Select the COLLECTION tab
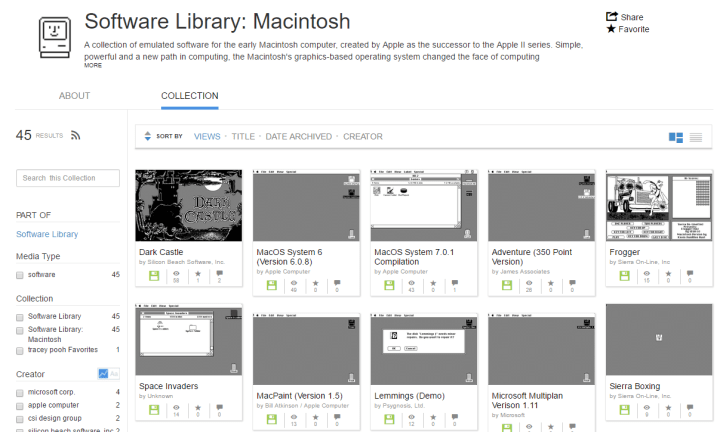 [x=189, y=96]
